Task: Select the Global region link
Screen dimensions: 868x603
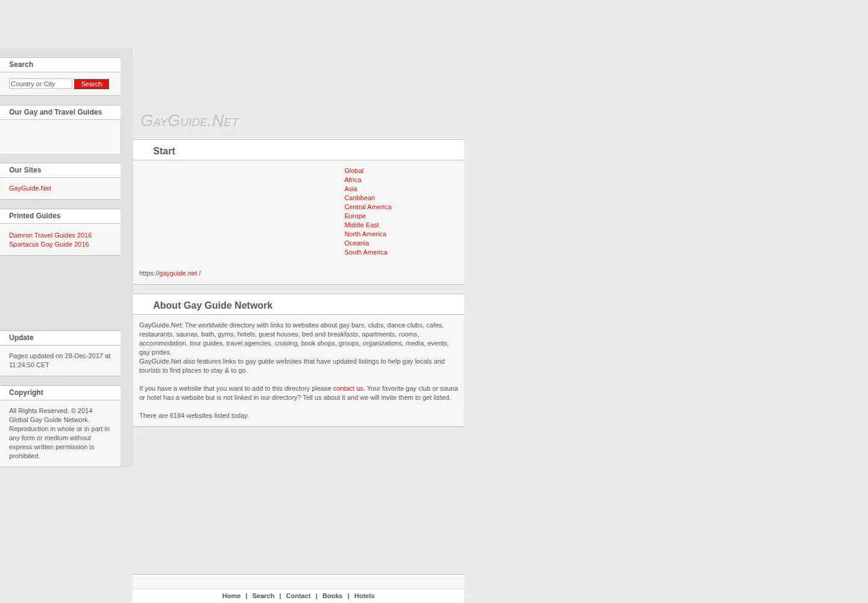Action: click(354, 171)
